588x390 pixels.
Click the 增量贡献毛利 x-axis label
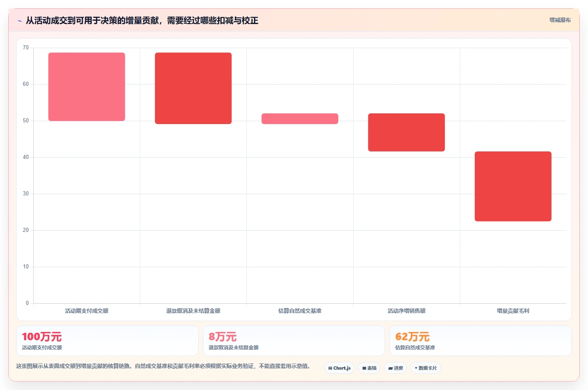click(513, 311)
